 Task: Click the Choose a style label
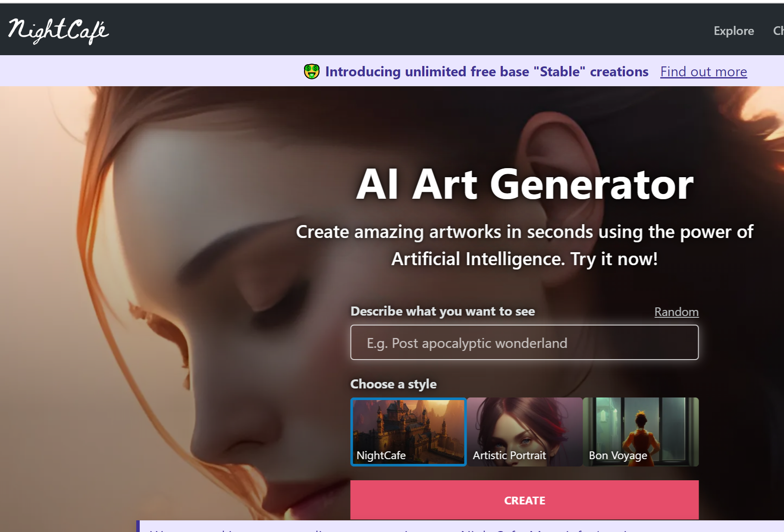click(x=393, y=384)
